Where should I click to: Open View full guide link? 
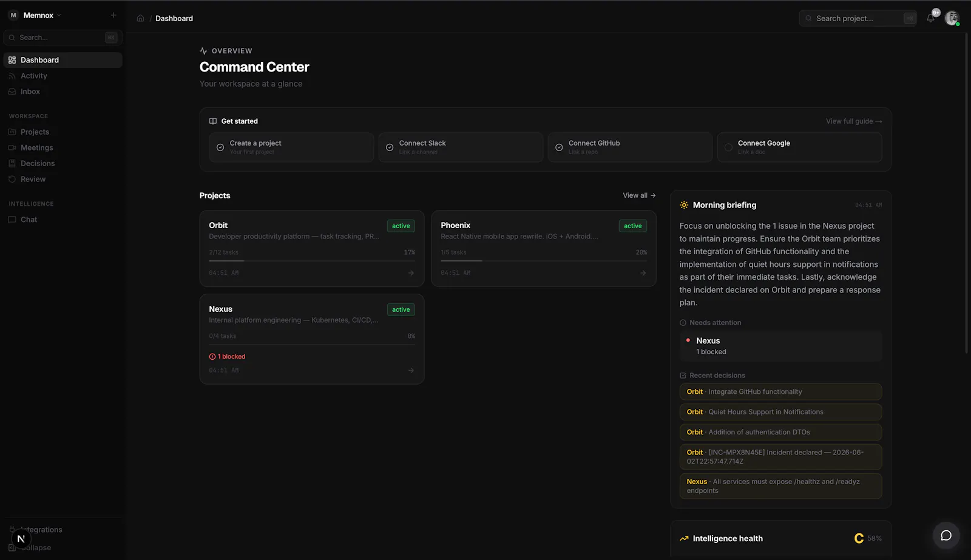[x=854, y=121]
